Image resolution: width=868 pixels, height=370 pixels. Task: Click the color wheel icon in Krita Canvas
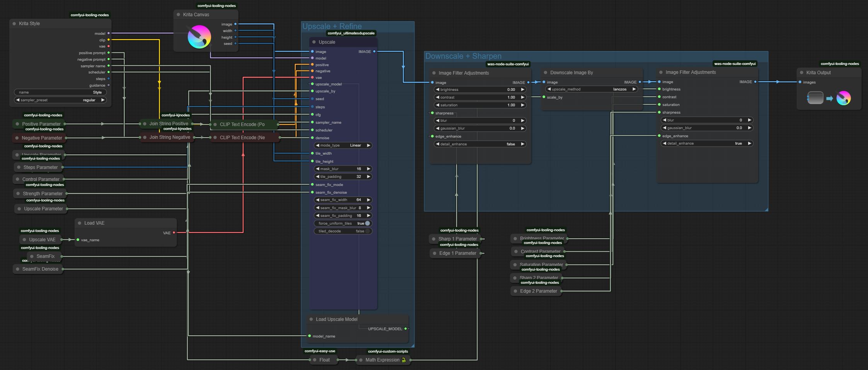tap(199, 37)
